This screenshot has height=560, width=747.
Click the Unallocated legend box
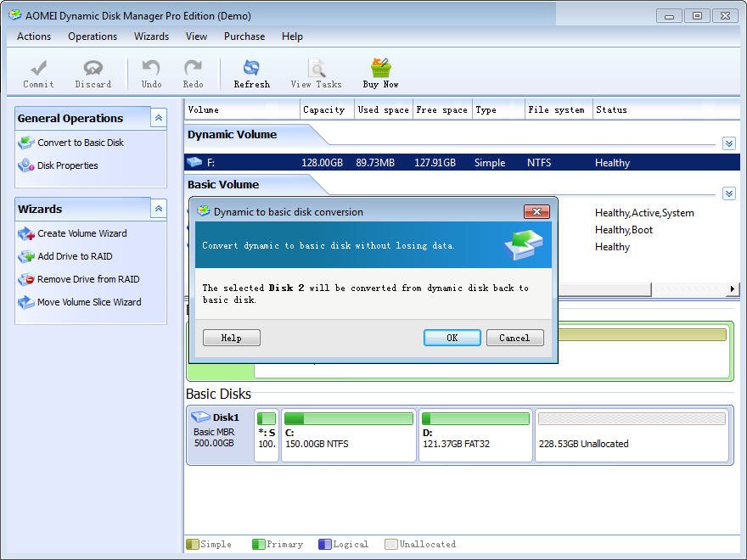click(391, 544)
